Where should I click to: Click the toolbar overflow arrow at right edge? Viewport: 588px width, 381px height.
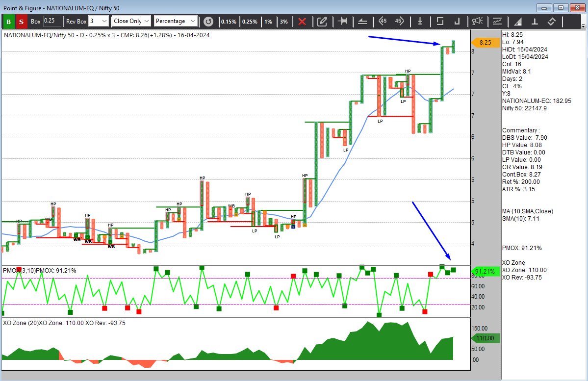(583, 26)
